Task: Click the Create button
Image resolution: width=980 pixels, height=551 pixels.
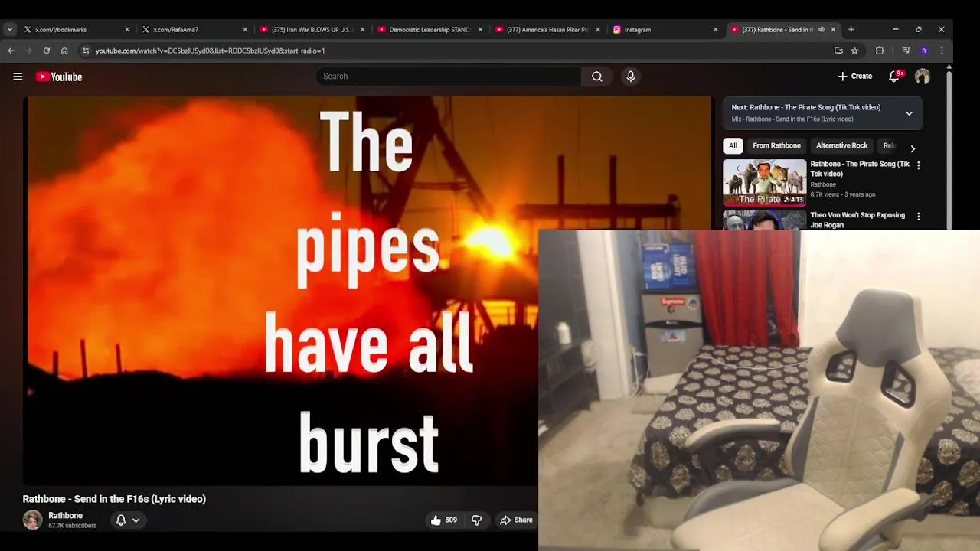Action: point(854,77)
